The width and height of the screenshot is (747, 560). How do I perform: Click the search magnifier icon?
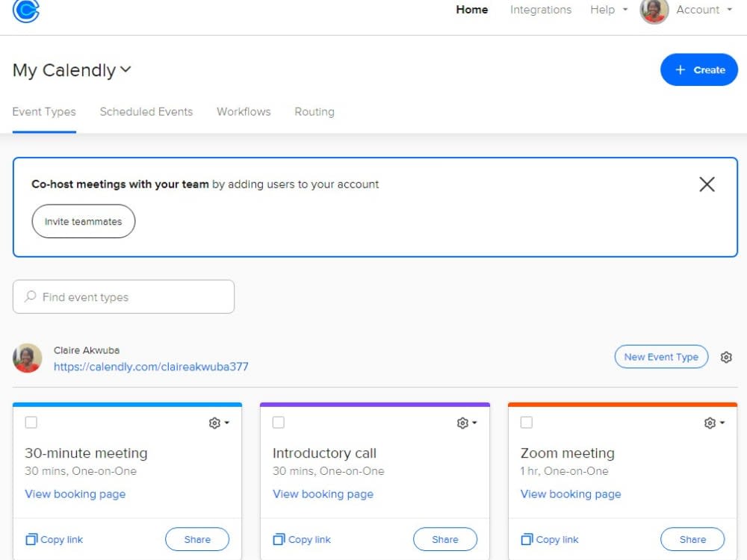pyautogui.click(x=31, y=296)
